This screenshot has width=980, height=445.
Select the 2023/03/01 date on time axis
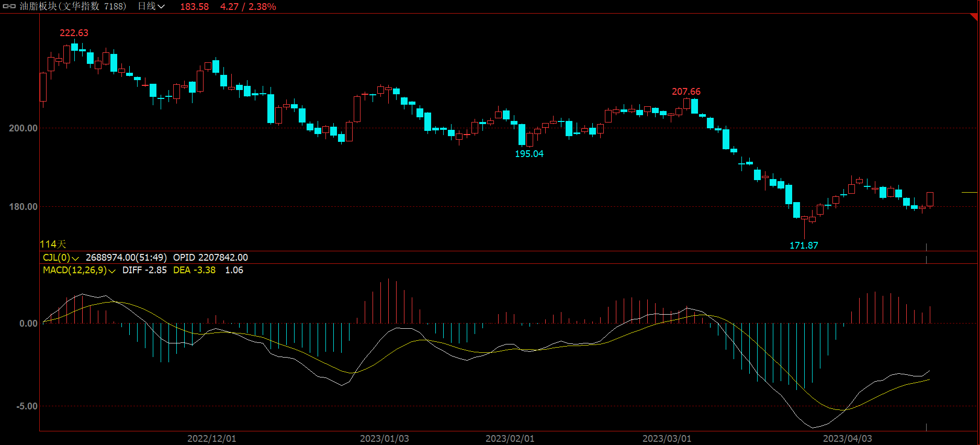tap(667, 439)
